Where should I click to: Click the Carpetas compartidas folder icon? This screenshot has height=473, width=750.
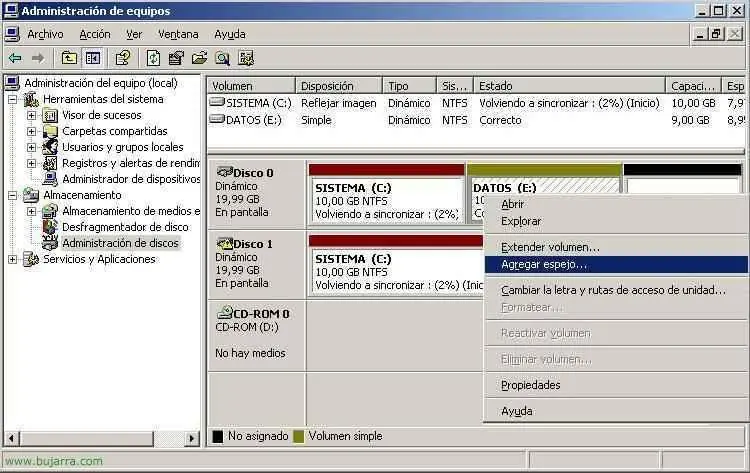tap(50, 131)
